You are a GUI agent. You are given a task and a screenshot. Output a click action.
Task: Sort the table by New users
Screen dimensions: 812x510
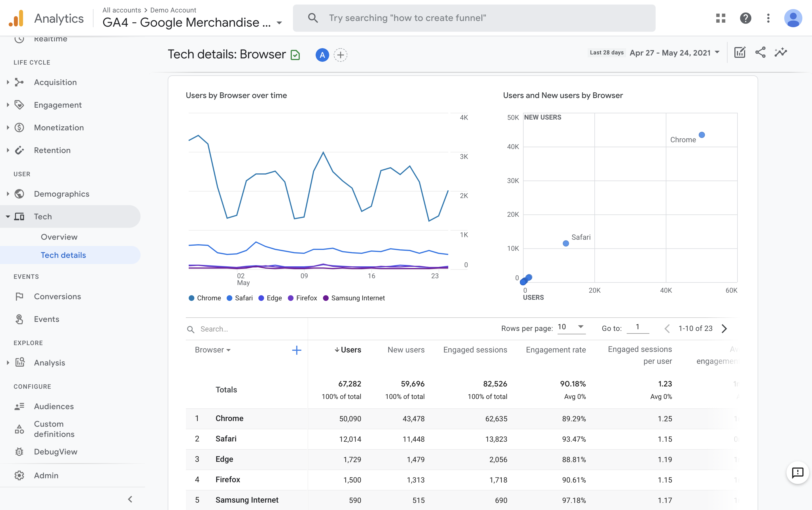406,350
